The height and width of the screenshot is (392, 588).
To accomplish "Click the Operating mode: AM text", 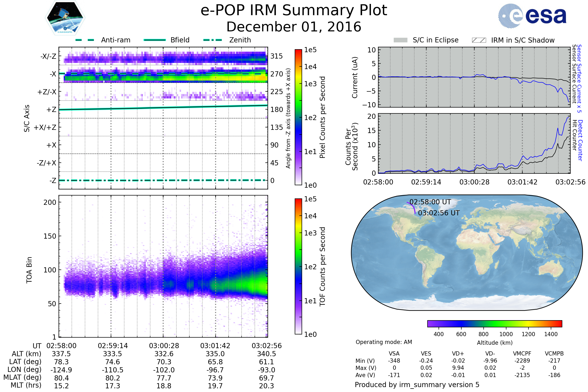I will click(384, 342).
